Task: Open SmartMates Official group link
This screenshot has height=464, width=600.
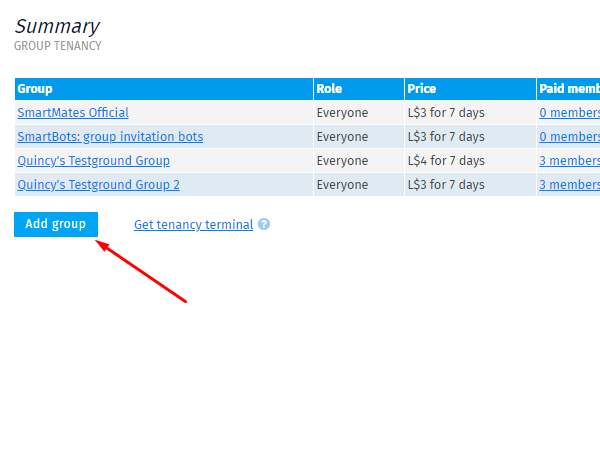Action: (x=73, y=112)
